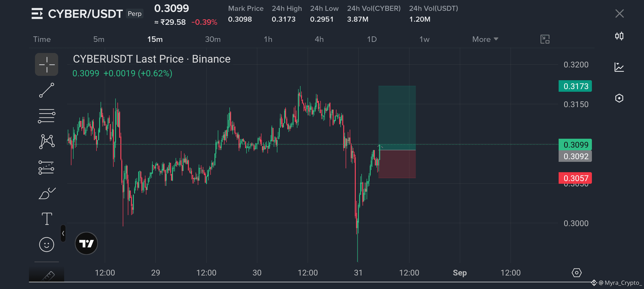The height and width of the screenshot is (289, 644).
Task: Switch to the 1w interval
Action: click(424, 39)
